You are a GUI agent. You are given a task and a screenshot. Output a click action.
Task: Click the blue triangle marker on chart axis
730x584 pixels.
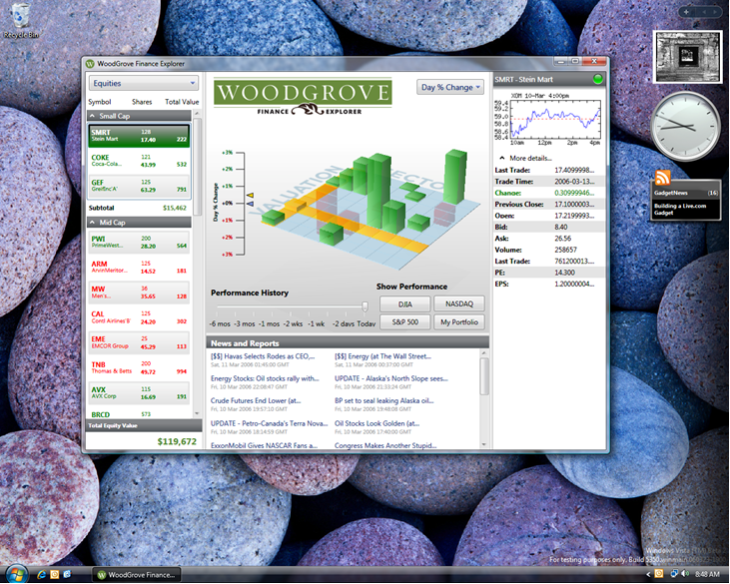[x=250, y=204]
